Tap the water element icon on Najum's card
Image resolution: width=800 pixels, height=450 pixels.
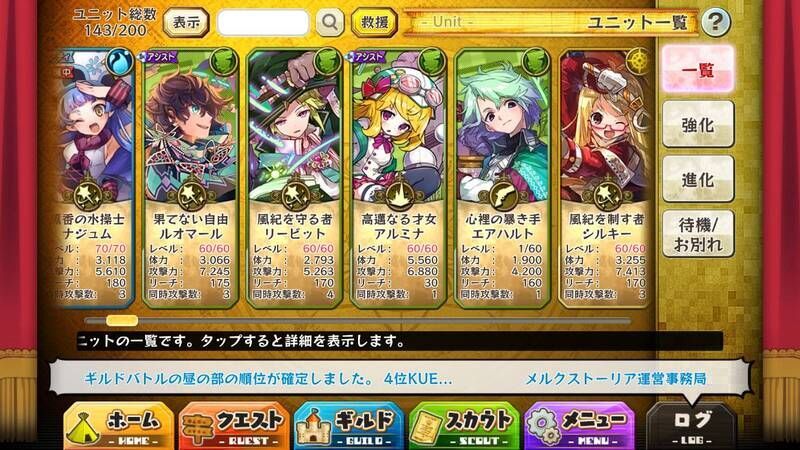pos(120,62)
